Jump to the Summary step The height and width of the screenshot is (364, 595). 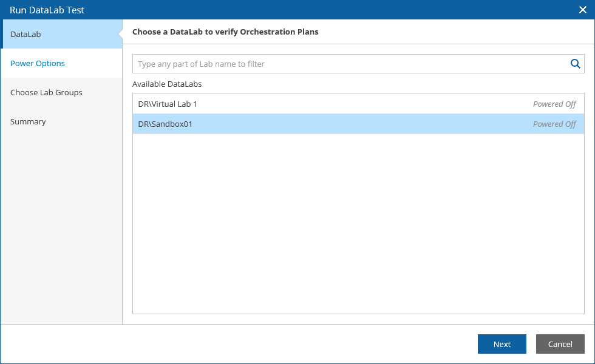pos(28,121)
